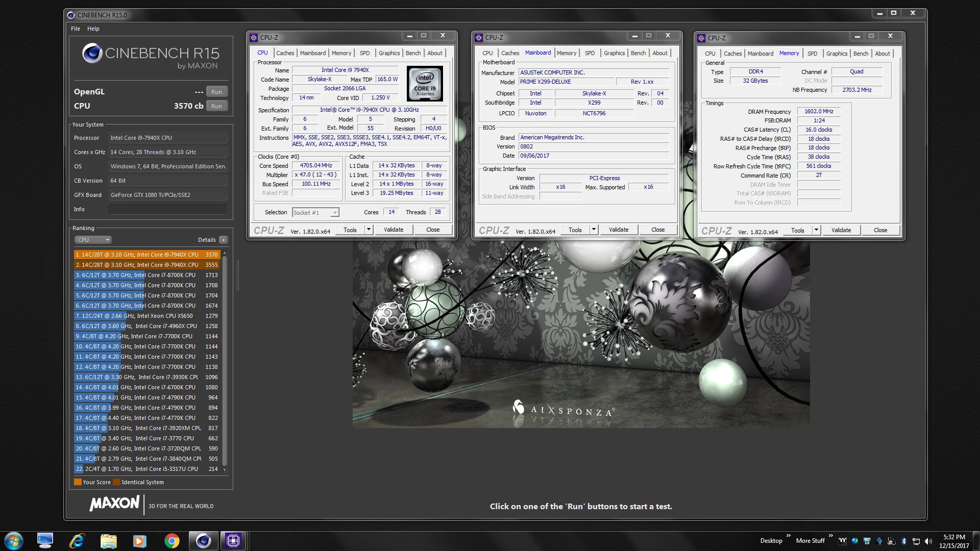Viewport: 980px width, 551px height.
Task: Click the ranking list scrollbar
Action: coord(225,362)
